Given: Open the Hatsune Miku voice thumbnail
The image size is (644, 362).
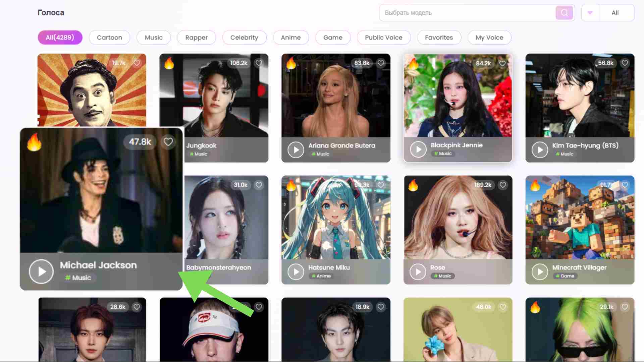Looking at the screenshot, I should 336,217.
